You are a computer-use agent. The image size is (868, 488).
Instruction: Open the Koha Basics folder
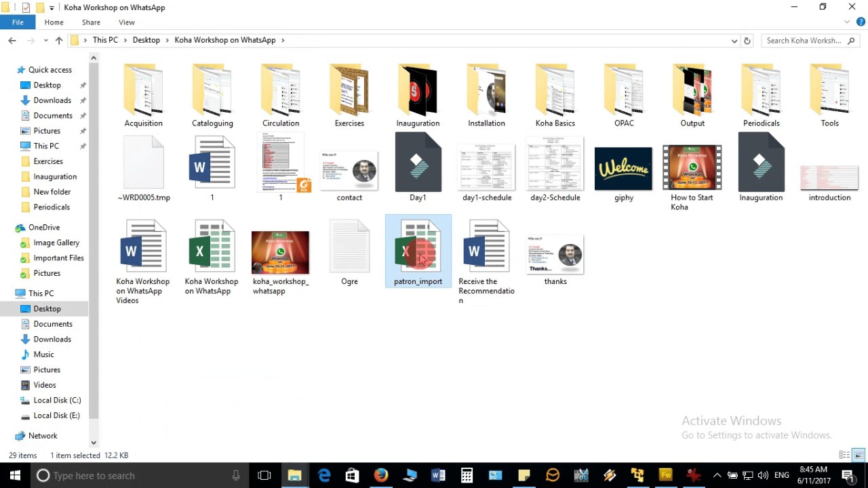[x=555, y=95]
